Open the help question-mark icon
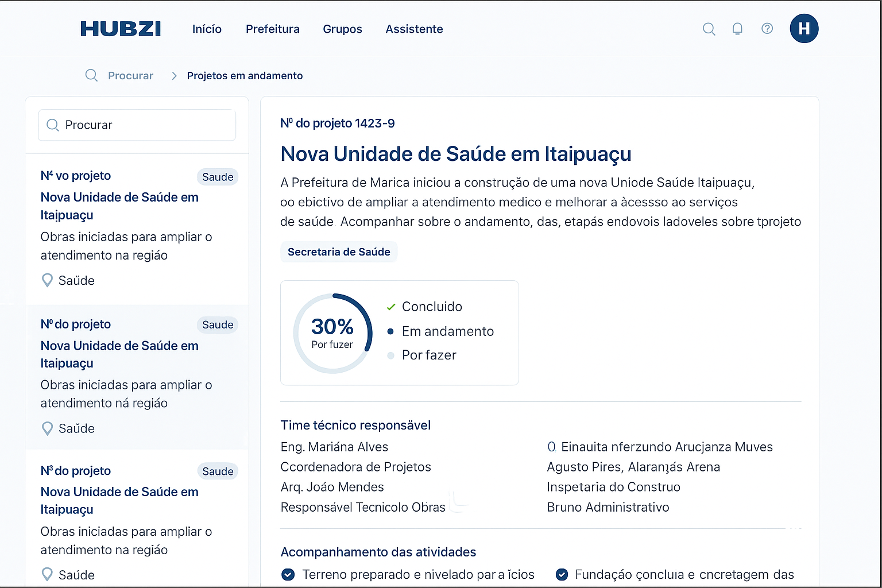This screenshot has height=588, width=882. (767, 29)
